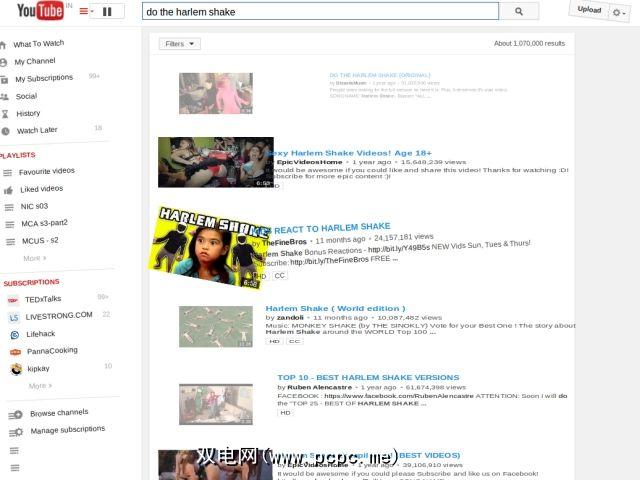
Task: Click the YouTube logo
Action: pyautogui.click(x=40, y=11)
